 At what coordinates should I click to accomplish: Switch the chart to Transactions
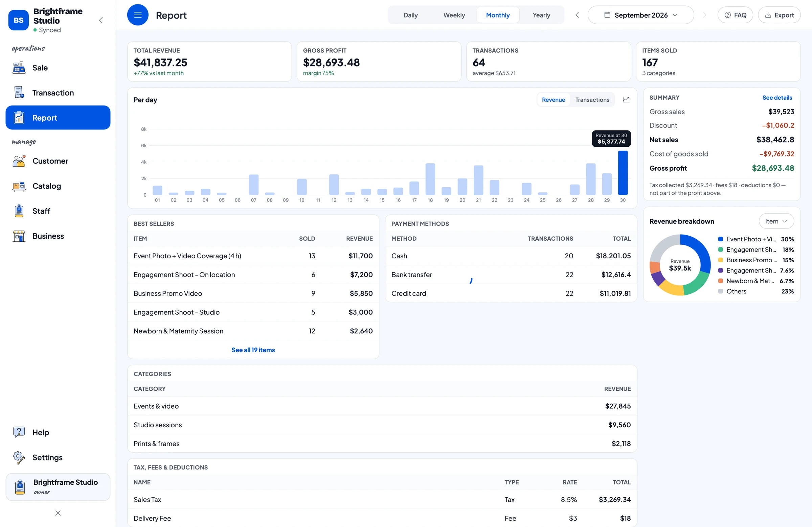click(592, 99)
